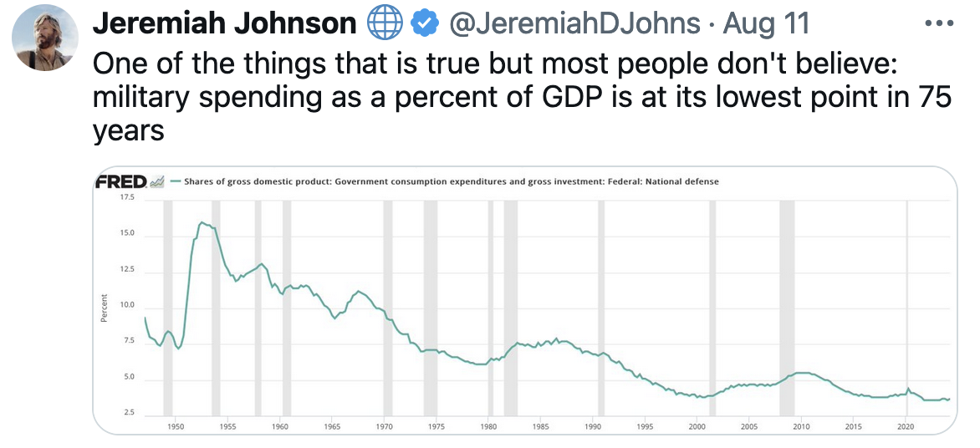
Task: Click the FRED logo in the chart
Action: (x=121, y=181)
